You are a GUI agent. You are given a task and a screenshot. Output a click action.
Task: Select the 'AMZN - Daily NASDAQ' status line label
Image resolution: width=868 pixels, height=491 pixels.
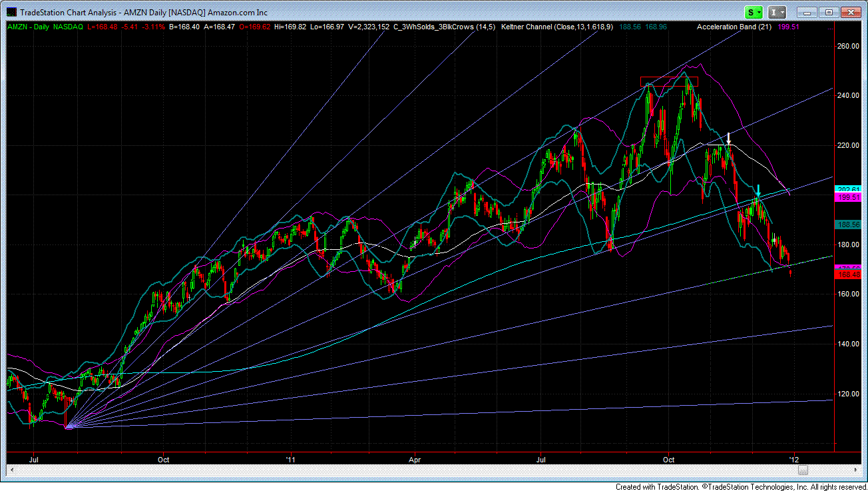click(45, 27)
